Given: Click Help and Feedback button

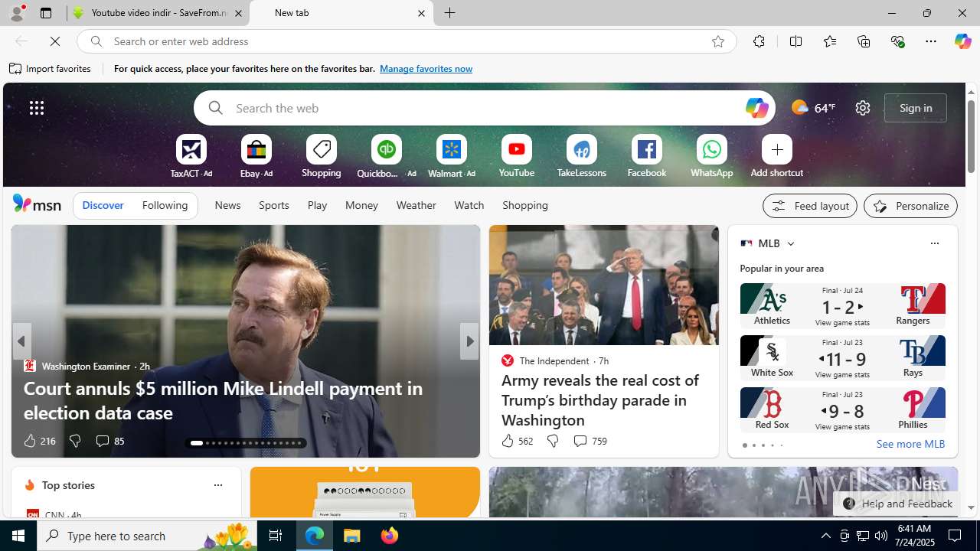Looking at the screenshot, I should pyautogui.click(x=897, y=504).
